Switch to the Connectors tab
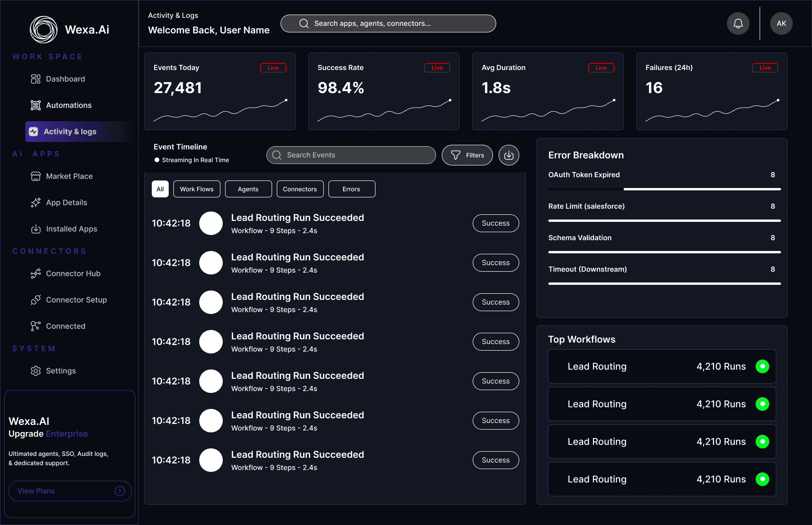 click(x=300, y=189)
